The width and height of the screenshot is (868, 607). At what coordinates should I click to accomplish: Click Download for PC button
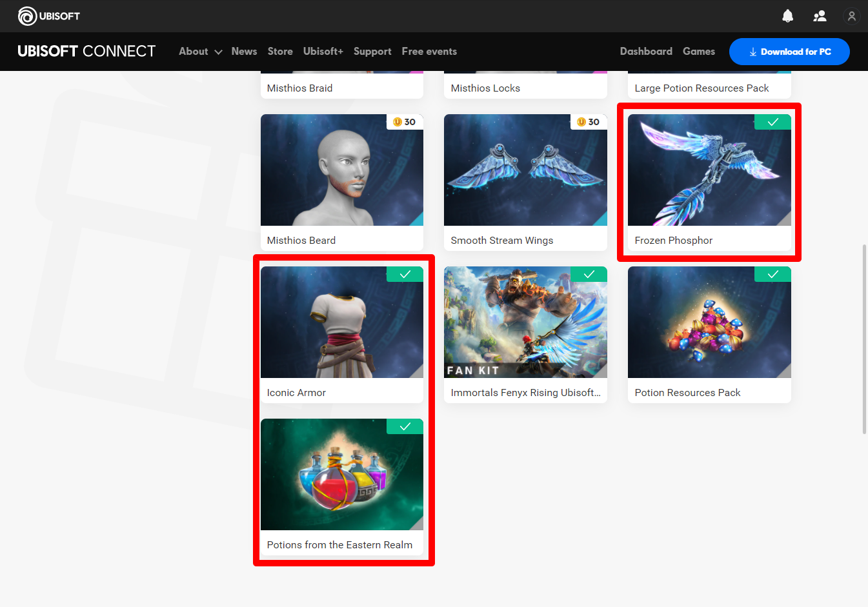(789, 52)
